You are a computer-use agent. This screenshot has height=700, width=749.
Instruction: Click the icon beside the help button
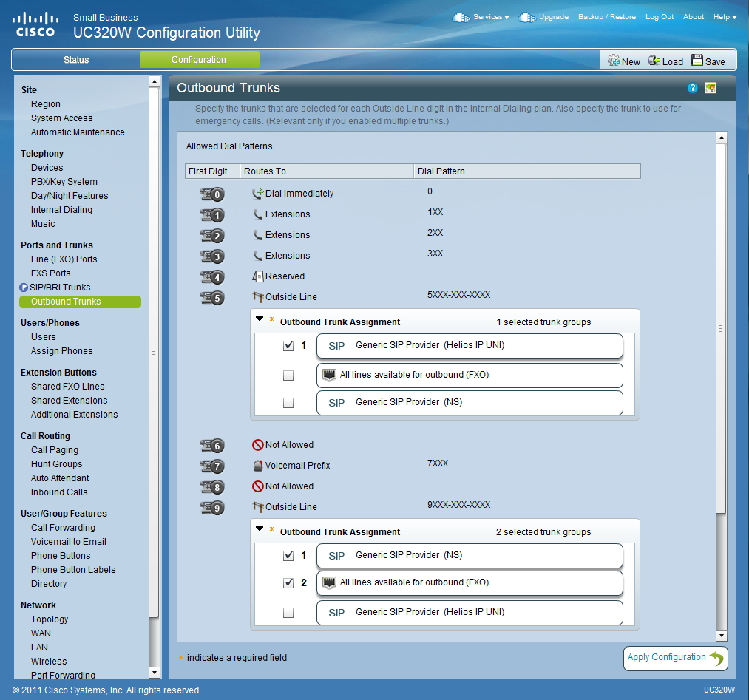tap(711, 88)
